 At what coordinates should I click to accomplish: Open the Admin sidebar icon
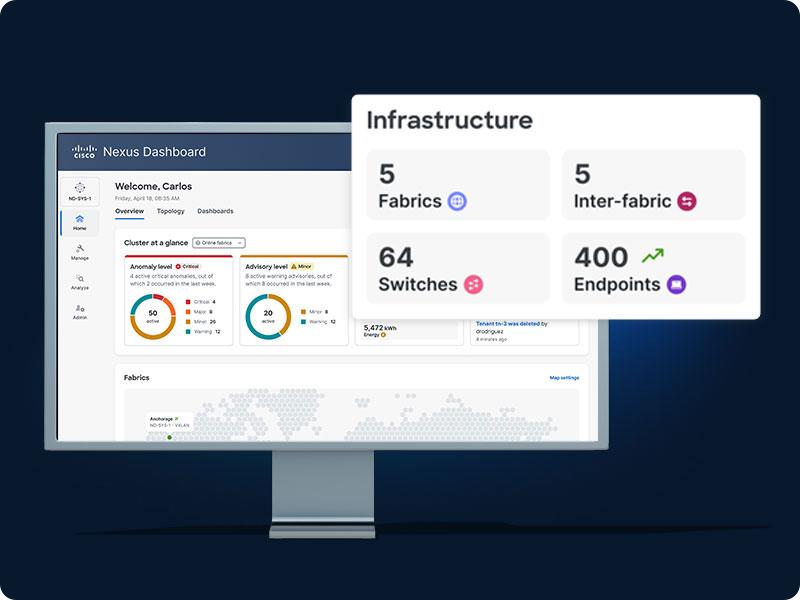[80, 308]
